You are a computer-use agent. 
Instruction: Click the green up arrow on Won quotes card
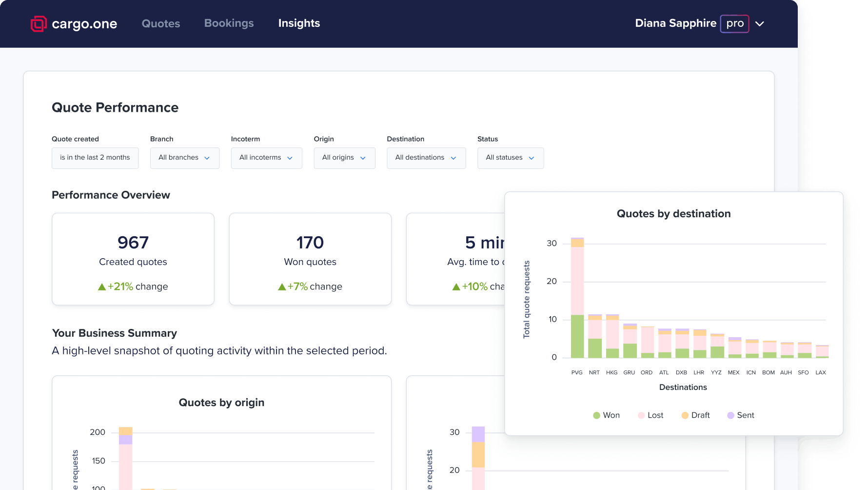[282, 286]
